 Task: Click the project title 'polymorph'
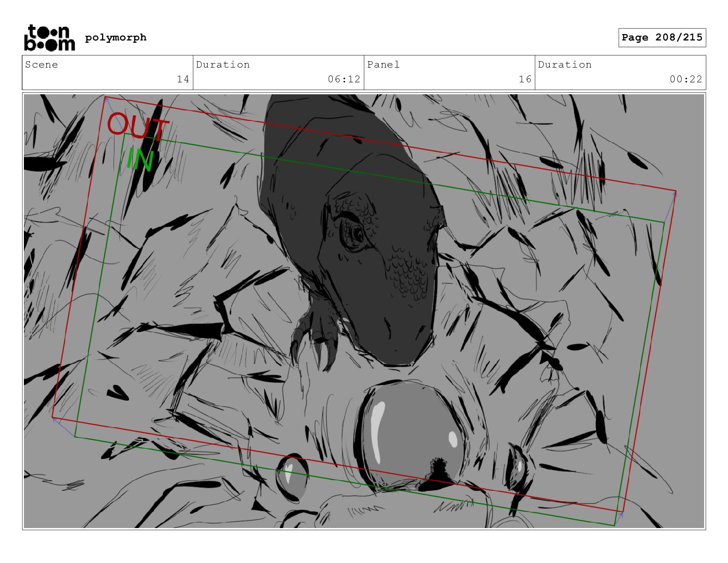[x=116, y=37]
